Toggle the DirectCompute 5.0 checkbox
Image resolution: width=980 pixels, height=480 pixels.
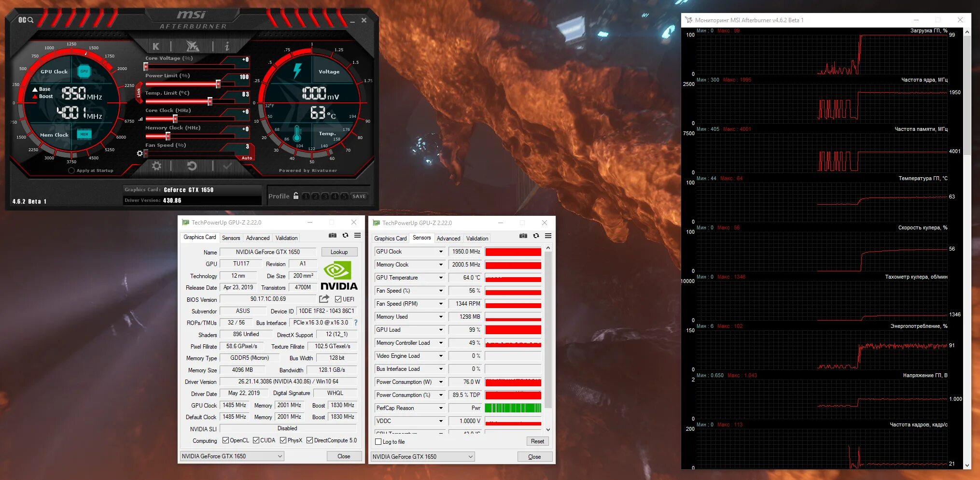point(309,440)
